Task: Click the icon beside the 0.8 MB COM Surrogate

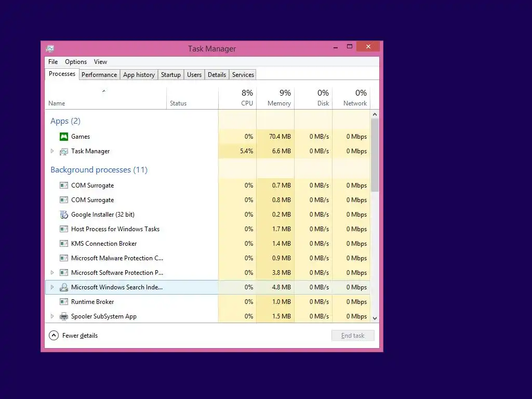Action: (64, 200)
